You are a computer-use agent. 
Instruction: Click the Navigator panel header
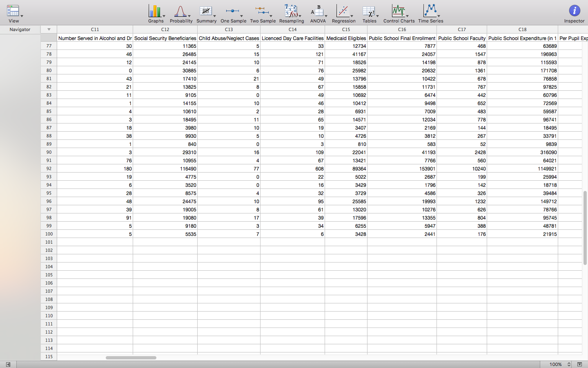point(20,29)
